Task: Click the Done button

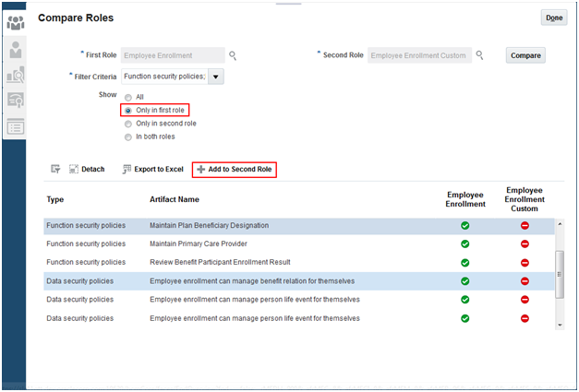Action: 554,18
